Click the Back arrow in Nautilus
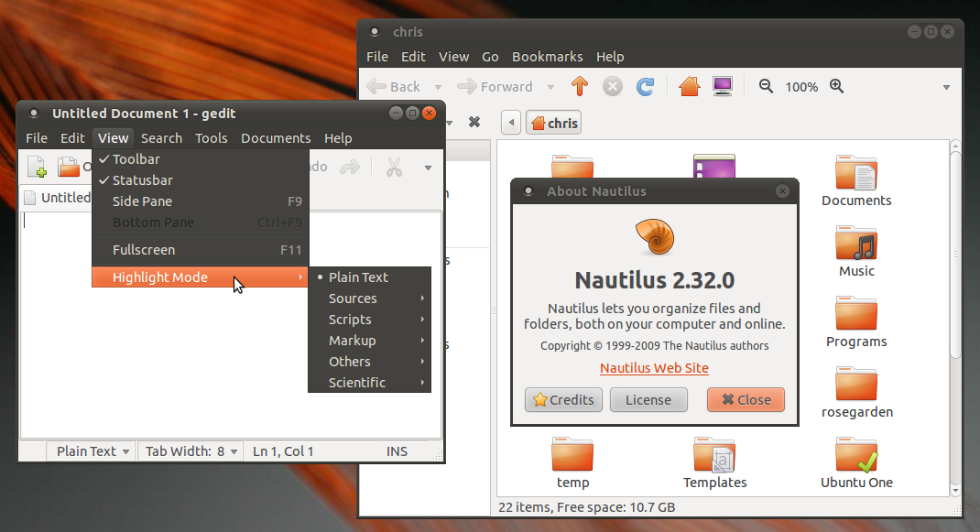The image size is (980, 532). point(376,86)
